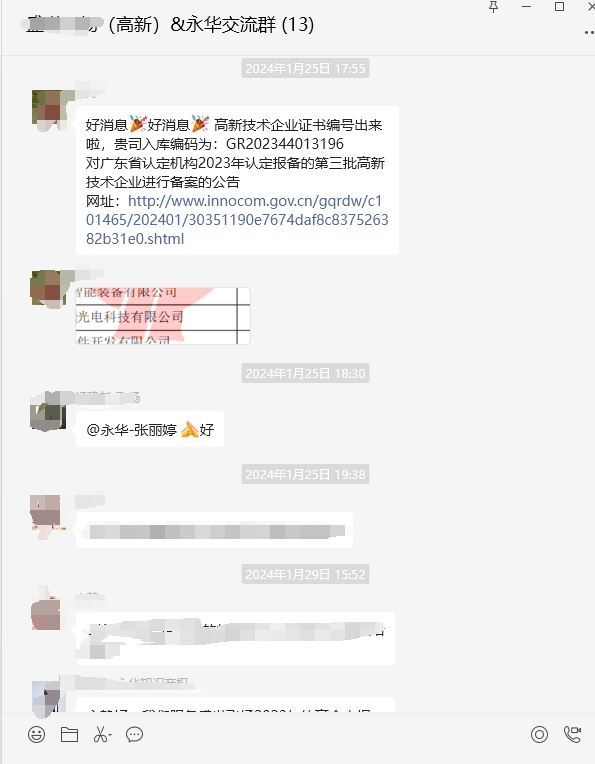
Task: Click the 17:55 timestamp label
Action: [305, 68]
